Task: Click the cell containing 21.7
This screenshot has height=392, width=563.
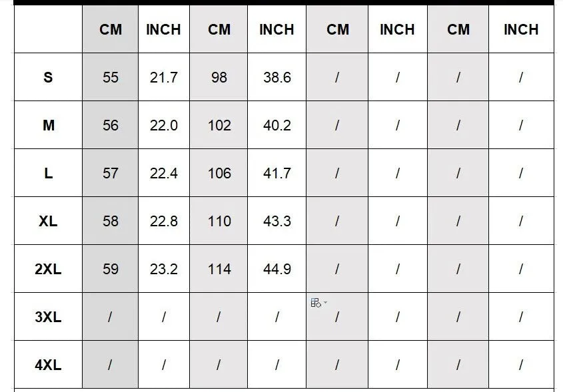Action: (164, 77)
